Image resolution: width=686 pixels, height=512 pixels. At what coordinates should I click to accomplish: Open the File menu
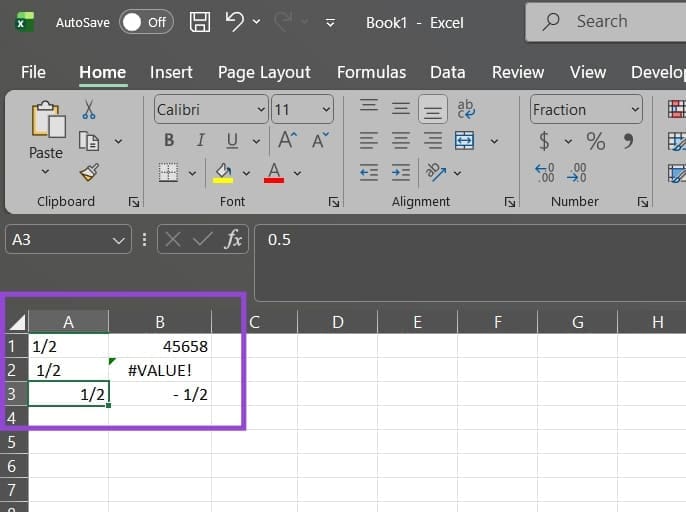33,72
